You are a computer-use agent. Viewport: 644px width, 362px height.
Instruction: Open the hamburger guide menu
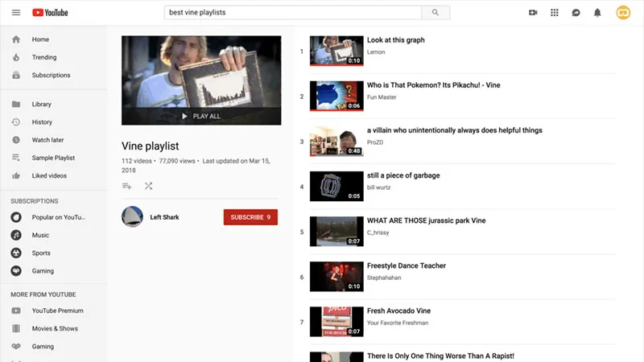pyautogui.click(x=16, y=12)
